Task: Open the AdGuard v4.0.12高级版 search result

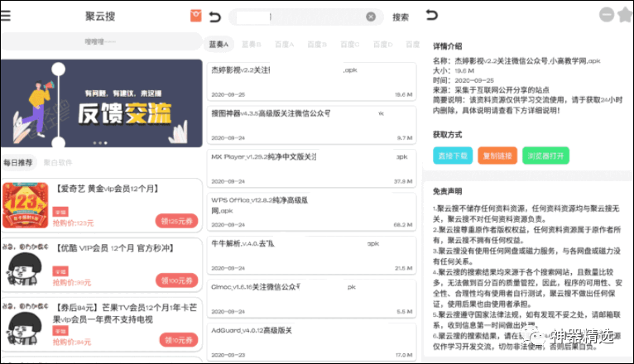Action: (311, 342)
